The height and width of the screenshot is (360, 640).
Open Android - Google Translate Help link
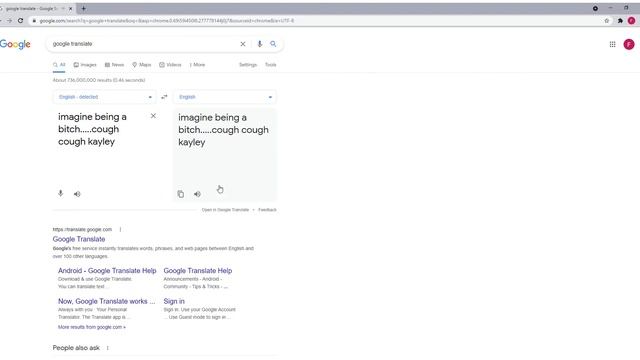(x=107, y=271)
